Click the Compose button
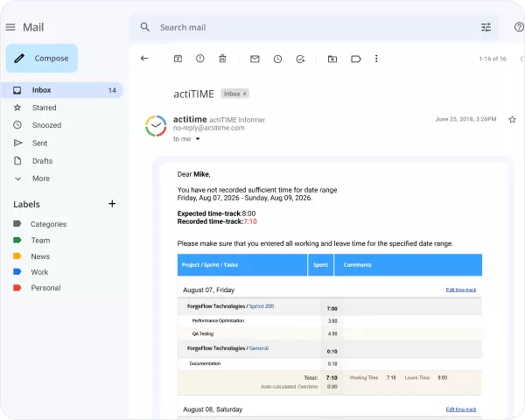This screenshot has height=420, width=525. 41,59
